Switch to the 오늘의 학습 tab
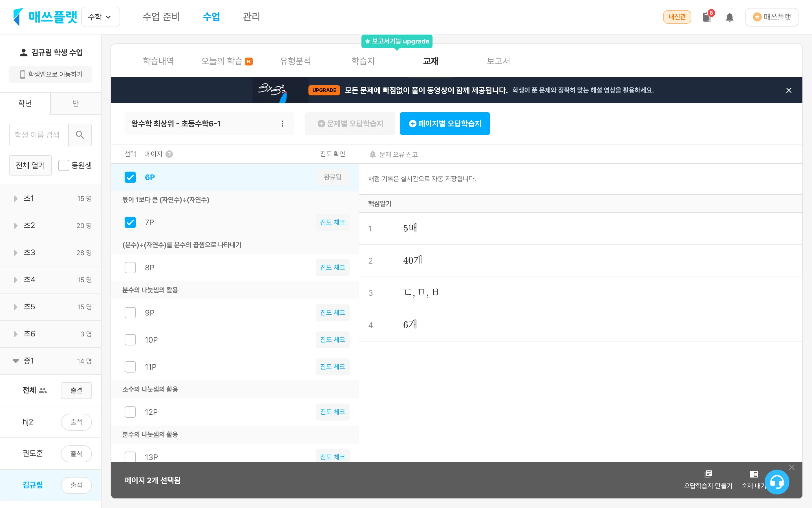 click(226, 61)
